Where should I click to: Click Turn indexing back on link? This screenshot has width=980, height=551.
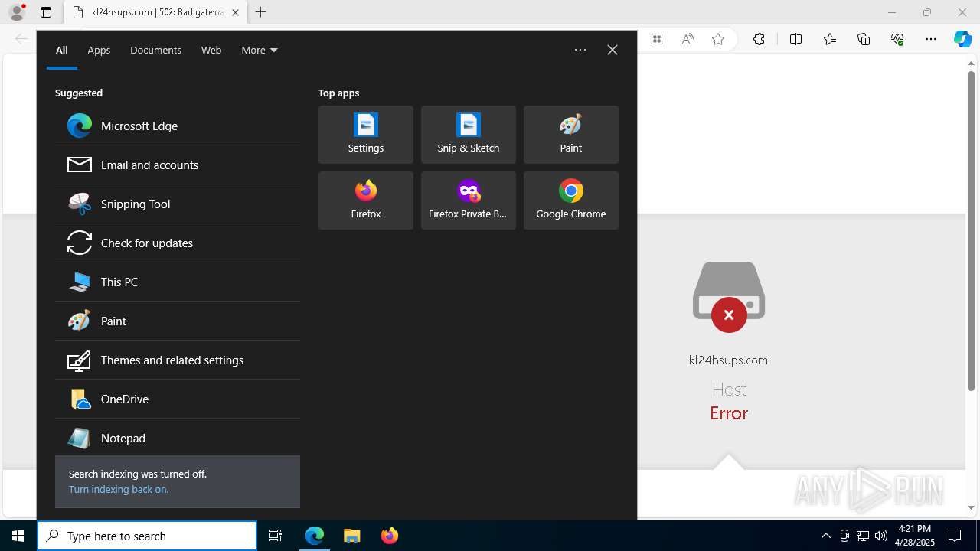119,489
